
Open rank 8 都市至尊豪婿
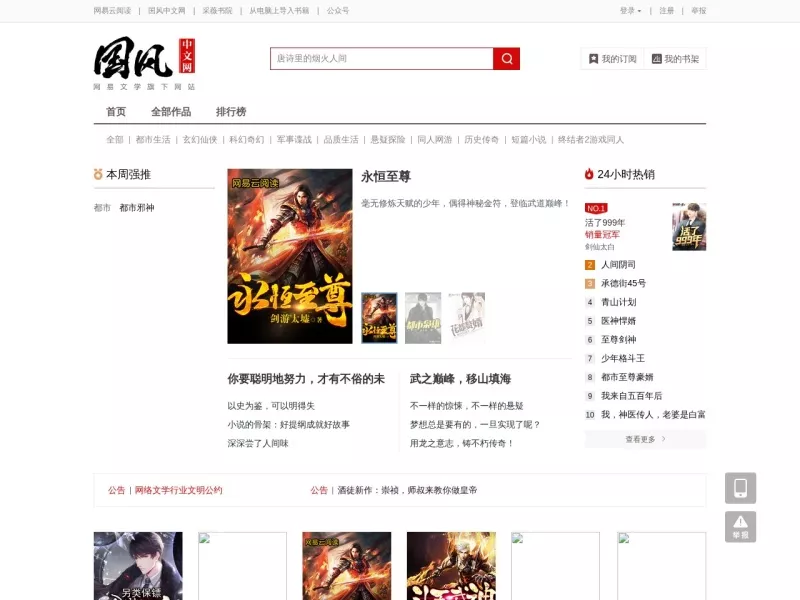pos(627,377)
